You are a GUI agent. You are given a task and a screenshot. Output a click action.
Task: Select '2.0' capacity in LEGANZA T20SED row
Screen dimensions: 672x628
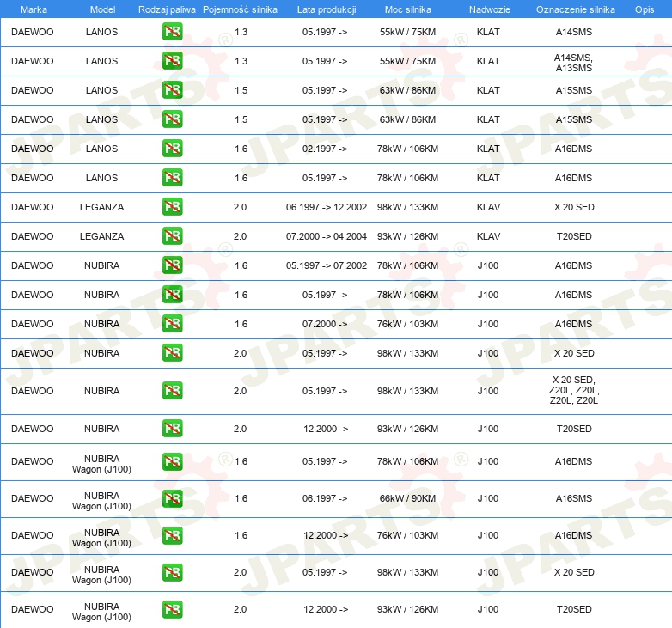click(x=240, y=236)
